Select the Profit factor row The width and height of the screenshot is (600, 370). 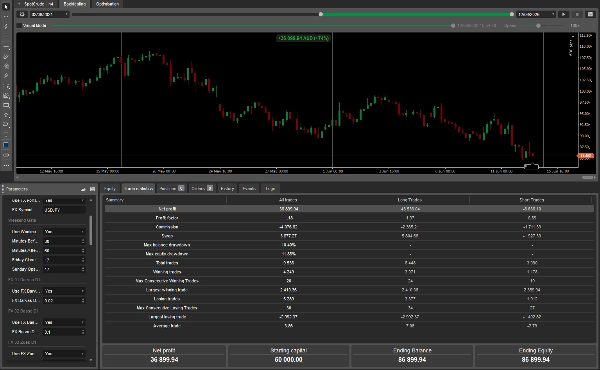349,218
